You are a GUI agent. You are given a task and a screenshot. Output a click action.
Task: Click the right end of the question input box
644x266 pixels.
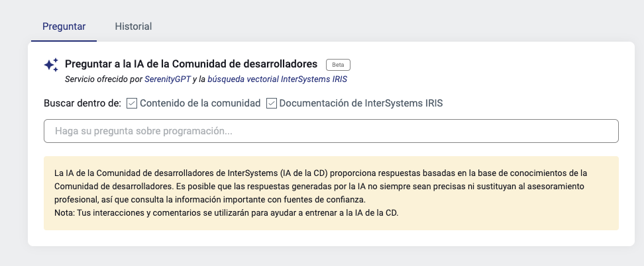coord(606,131)
